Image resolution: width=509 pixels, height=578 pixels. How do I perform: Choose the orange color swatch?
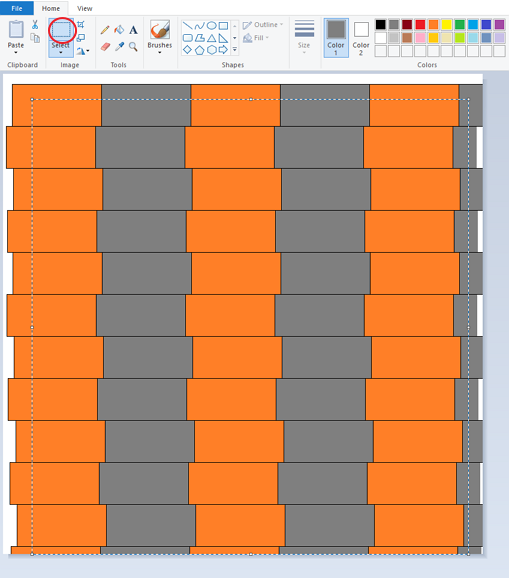pyautogui.click(x=433, y=25)
